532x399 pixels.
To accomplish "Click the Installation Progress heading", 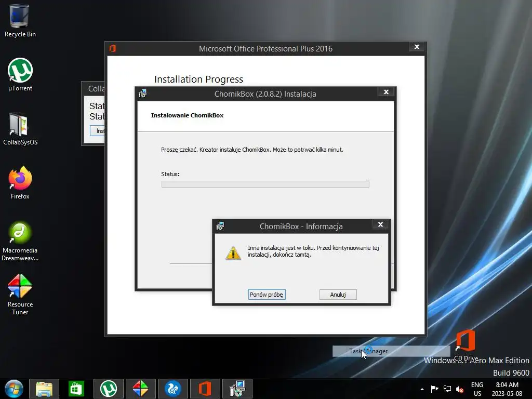I will [198, 79].
